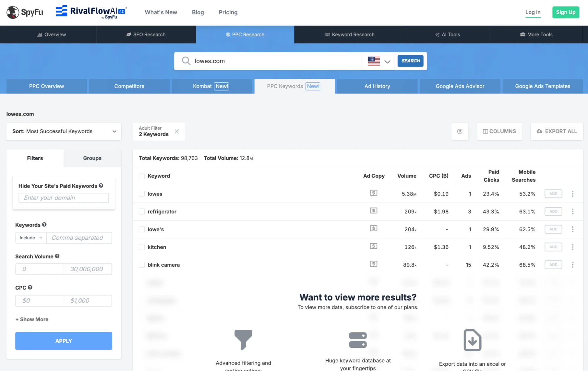Check the lowes keyword checkbox

142,194
